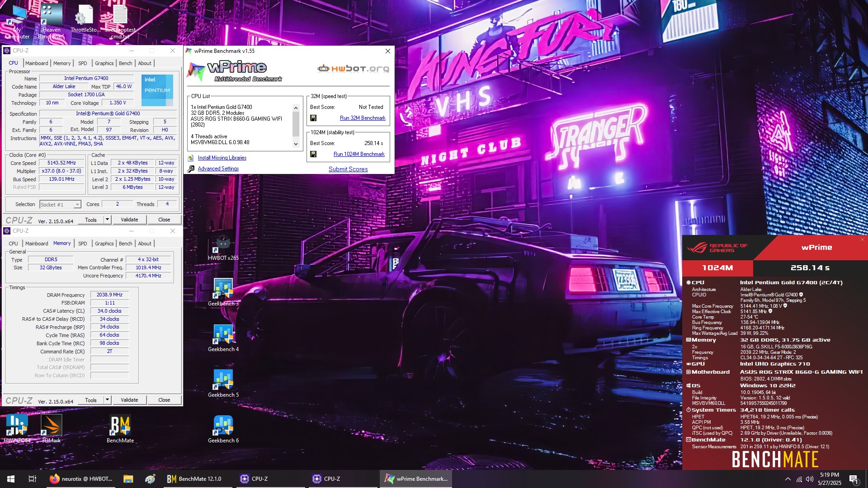The image size is (868, 488).
Task: Launch Geekbench 5 desktop shortcut
Action: [x=223, y=384]
